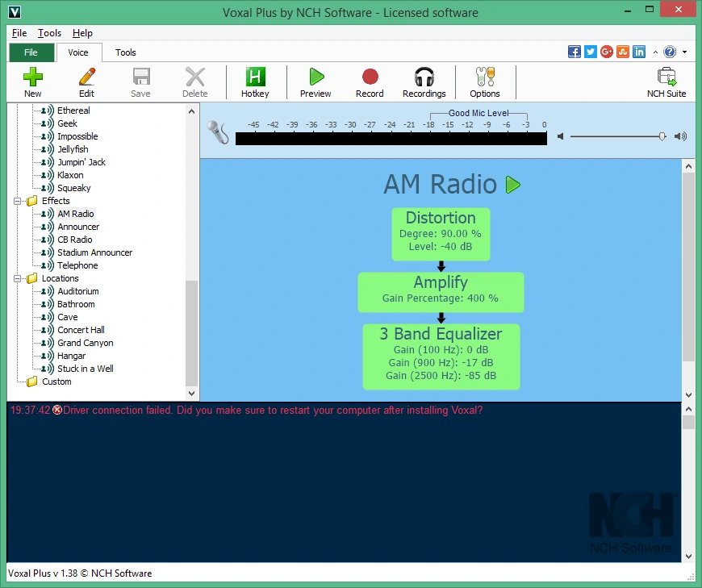
Task: Switch to the green File tab
Action: (31, 52)
